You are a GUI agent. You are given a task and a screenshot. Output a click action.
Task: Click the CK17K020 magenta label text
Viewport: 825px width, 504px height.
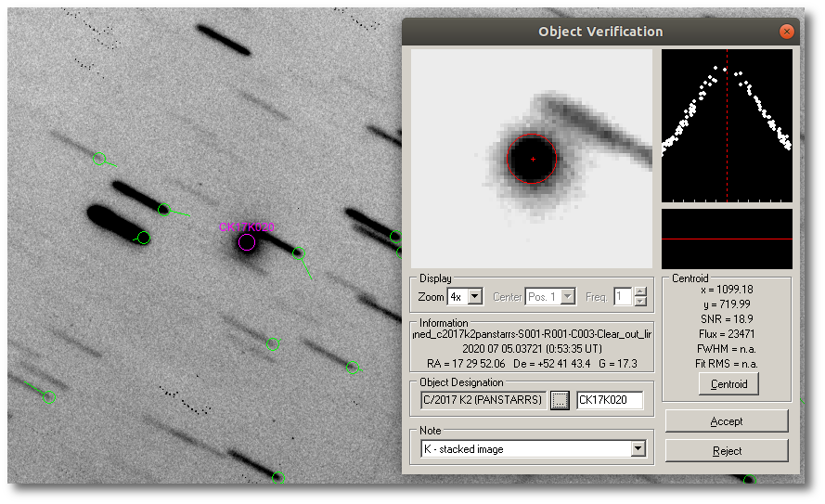tap(247, 226)
